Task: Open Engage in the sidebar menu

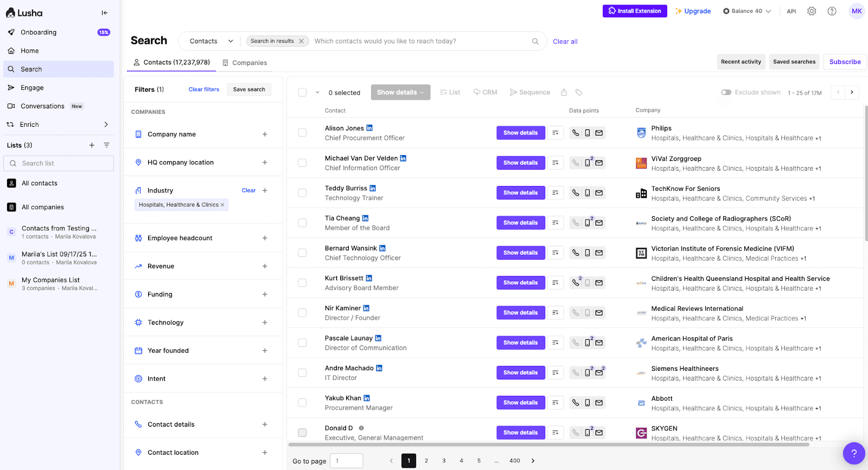Action: point(32,88)
